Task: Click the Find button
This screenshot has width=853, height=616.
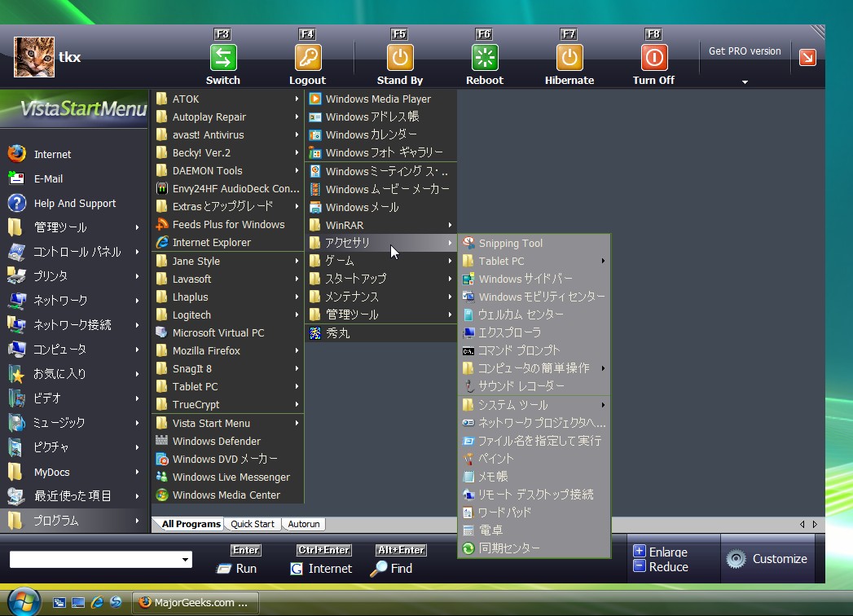Action: (x=392, y=568)
